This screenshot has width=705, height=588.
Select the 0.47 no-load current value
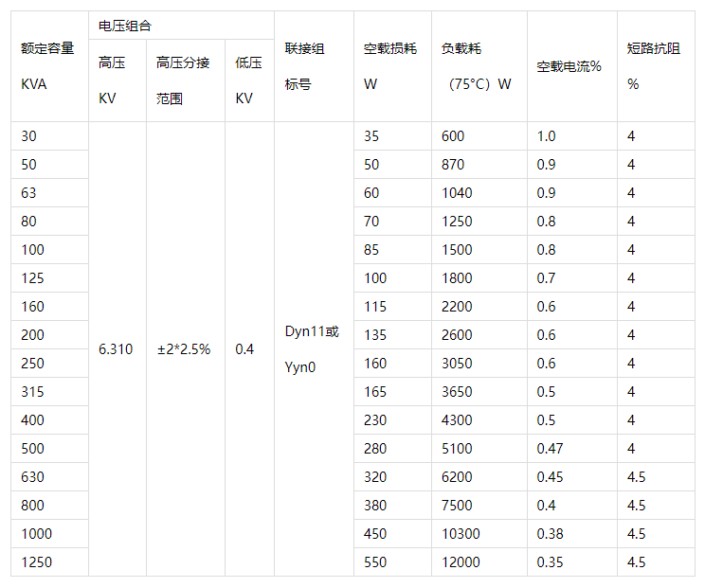[550, 449]
